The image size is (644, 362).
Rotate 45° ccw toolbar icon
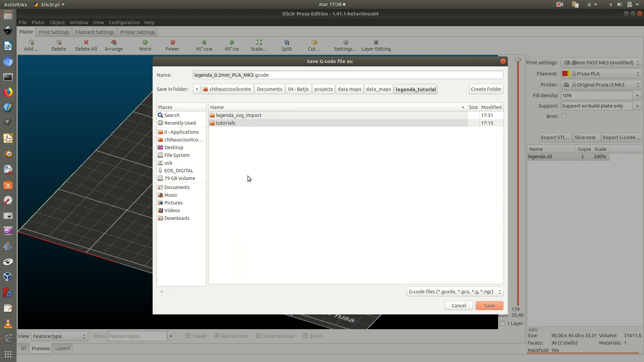[204, 43]
